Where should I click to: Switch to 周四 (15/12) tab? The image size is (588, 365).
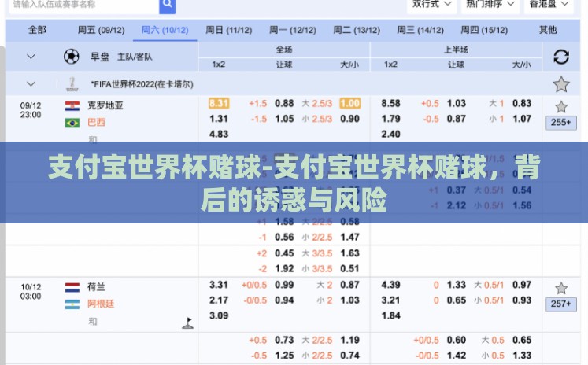[484, 30]
